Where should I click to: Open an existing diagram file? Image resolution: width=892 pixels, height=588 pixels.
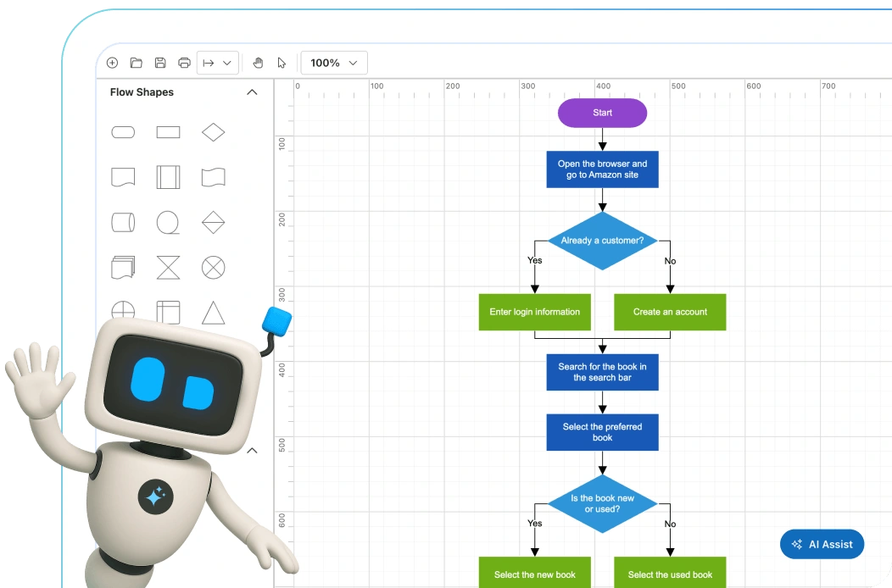pyautogui.click(x=136, y=63)
